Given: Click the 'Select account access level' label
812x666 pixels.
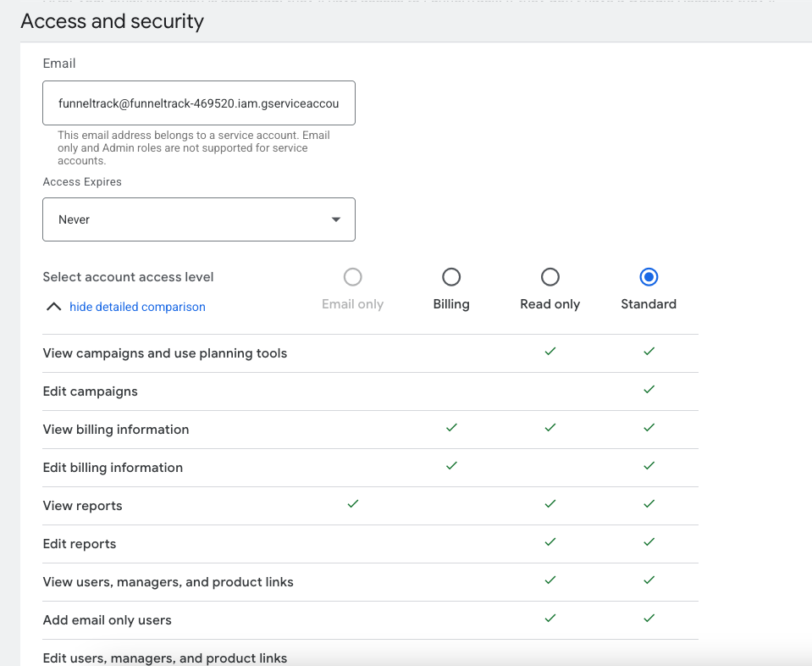Looking at the screenshot, I should 128,277.
